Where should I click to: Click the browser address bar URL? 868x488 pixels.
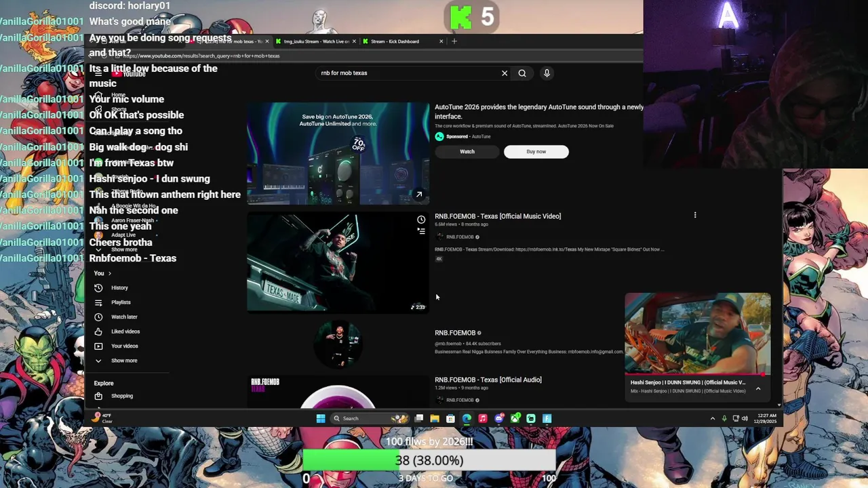pos(203,56)
